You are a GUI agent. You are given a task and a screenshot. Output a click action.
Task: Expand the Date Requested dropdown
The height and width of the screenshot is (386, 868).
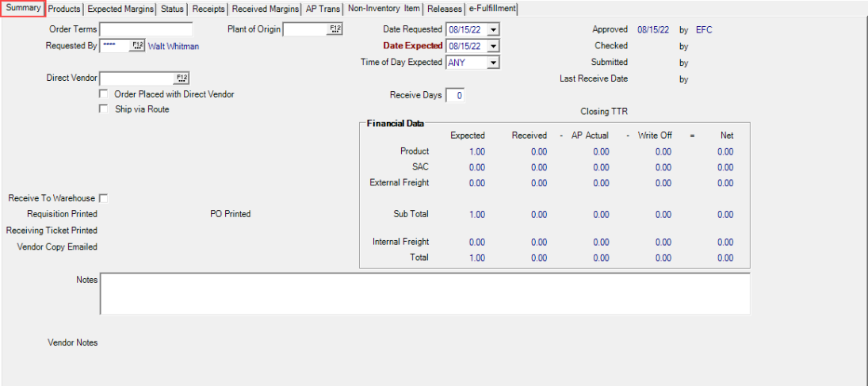493,30
